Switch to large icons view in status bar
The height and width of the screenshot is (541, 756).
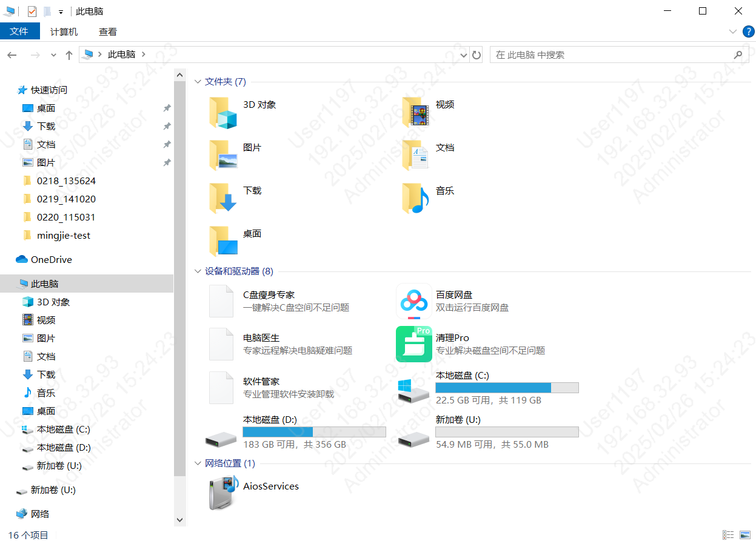[x=745, y=535]
